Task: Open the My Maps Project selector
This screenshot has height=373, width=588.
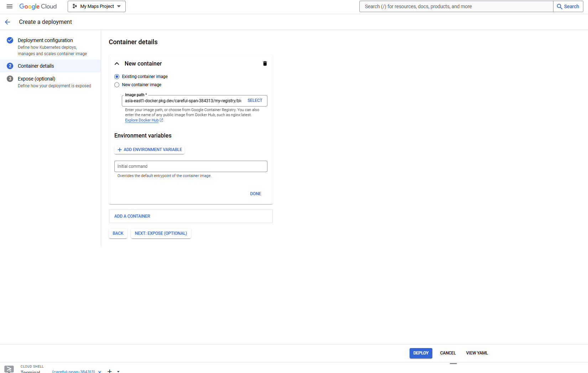Action: coord(96,6)
